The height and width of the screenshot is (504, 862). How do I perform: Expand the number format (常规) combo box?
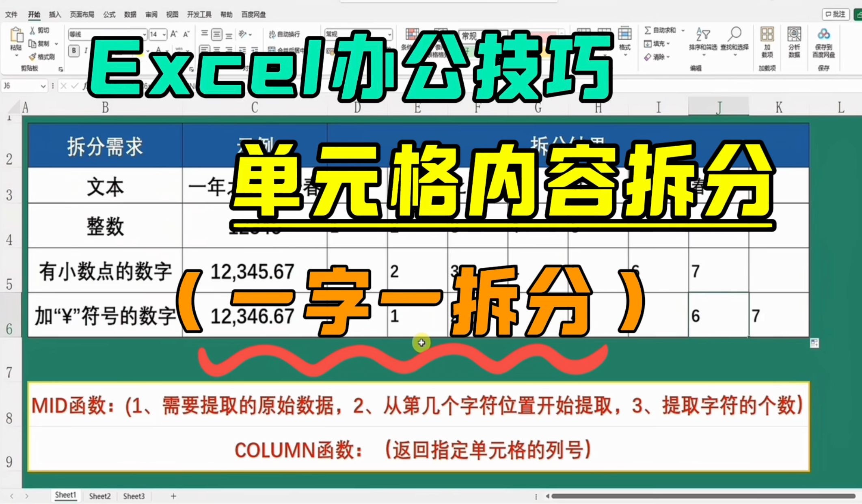coord(389,34)
